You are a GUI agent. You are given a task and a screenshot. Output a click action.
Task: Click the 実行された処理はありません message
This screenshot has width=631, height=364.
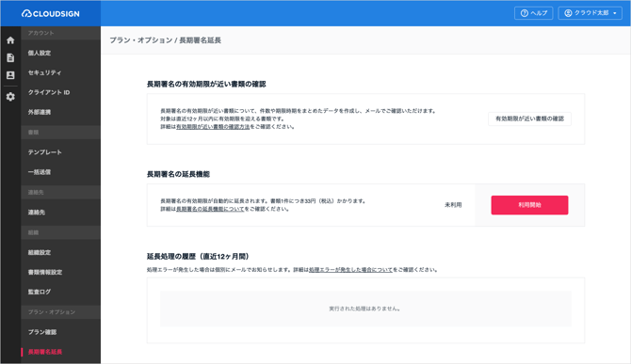click(x=365, y=309)
